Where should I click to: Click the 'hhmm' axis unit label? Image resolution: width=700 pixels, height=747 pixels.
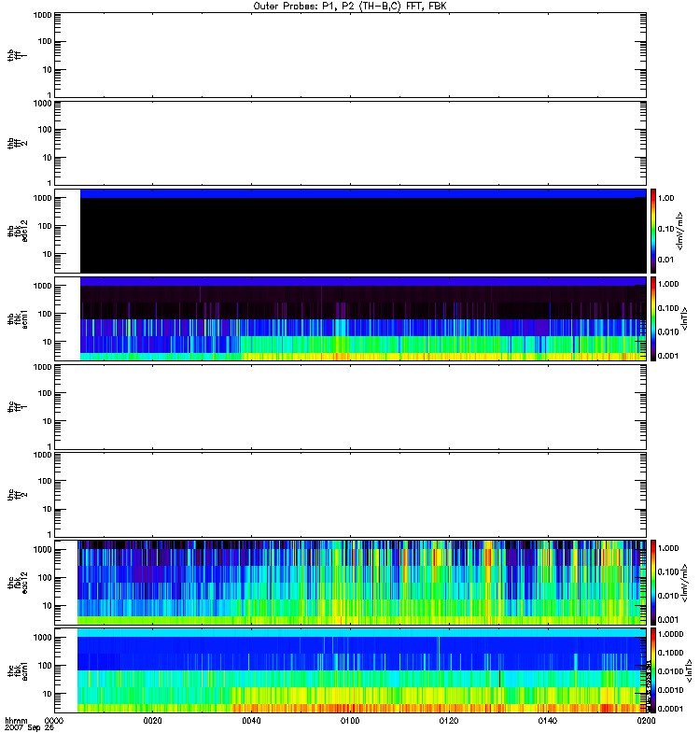click(x=16, y=721)
